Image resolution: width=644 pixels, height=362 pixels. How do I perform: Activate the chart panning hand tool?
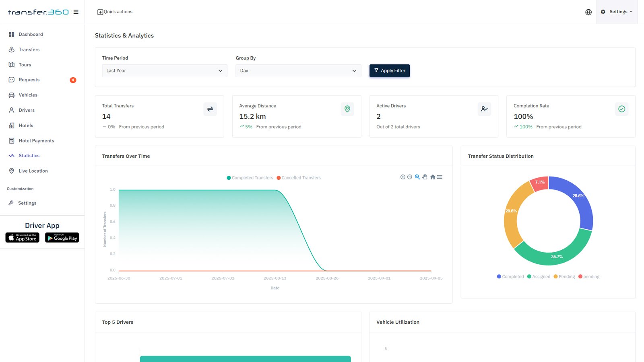pyautogui.click(x=425, y=177)
